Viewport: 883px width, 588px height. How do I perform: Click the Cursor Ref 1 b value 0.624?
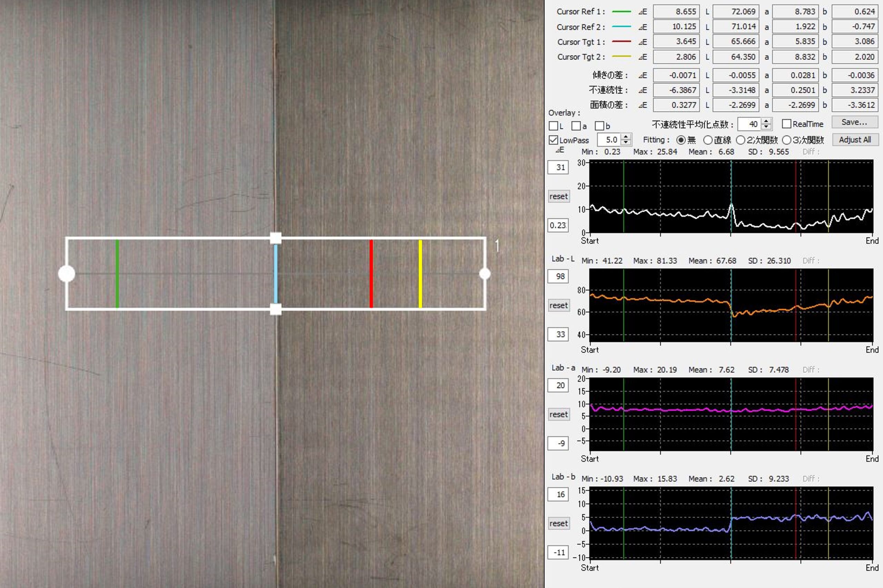855,12
